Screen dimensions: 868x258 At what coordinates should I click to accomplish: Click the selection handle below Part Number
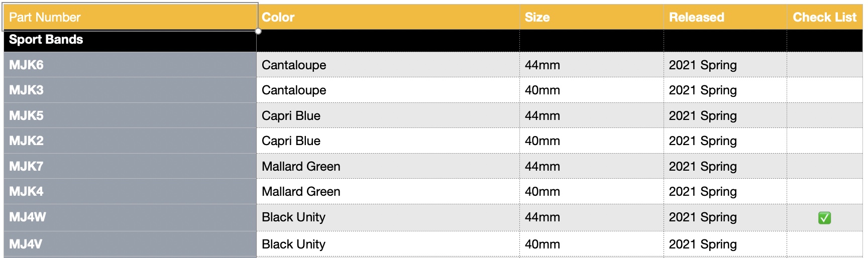pos(258,31)
